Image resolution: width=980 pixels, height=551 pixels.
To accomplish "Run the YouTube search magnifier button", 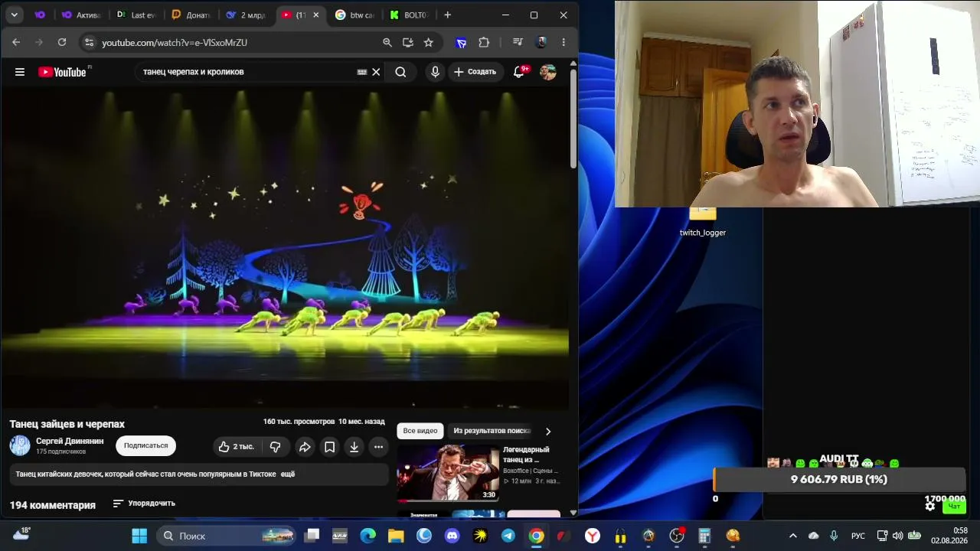I will click(400, 72).
